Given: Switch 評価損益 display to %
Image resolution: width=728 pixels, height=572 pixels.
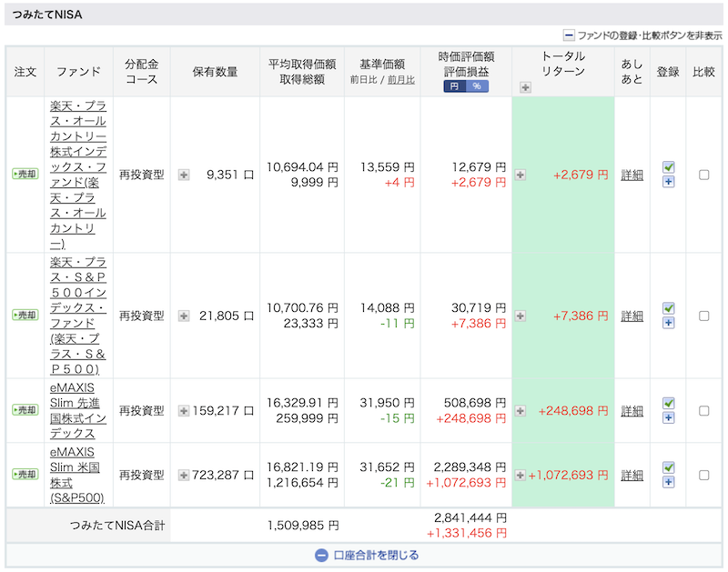Looking at the screenshot, I should tap(477, 86).
